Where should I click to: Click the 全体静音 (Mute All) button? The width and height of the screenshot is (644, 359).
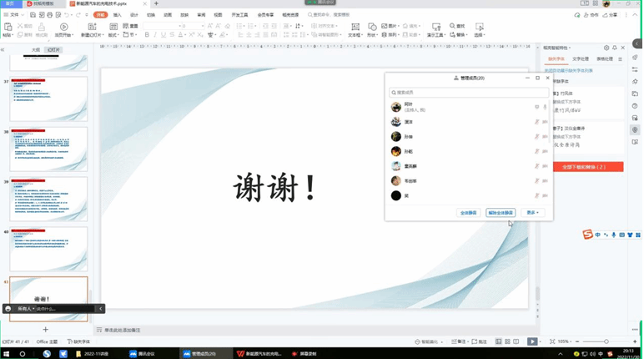click(x=469, y=213)
